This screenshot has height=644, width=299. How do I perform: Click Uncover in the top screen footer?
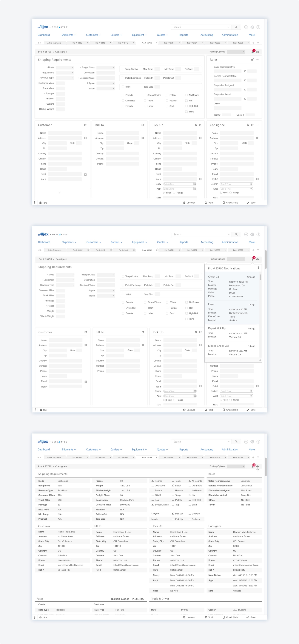[x=189, y=203]
